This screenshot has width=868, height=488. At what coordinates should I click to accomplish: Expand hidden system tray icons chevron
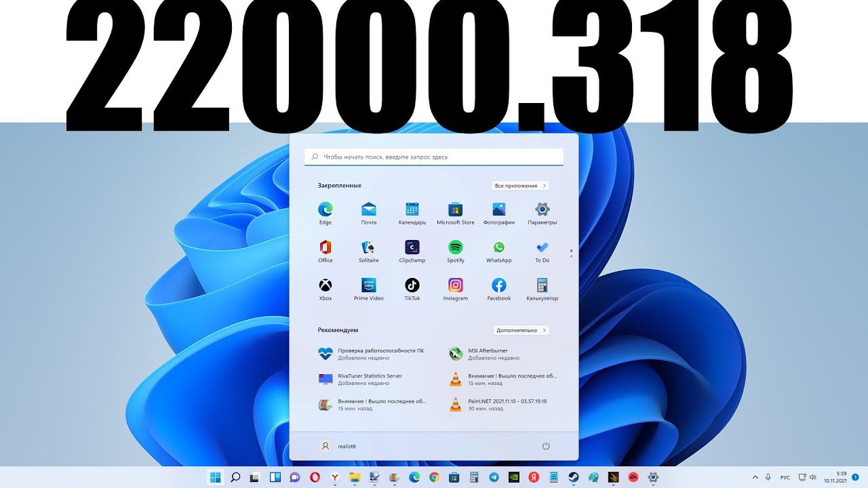coord(756,477)
